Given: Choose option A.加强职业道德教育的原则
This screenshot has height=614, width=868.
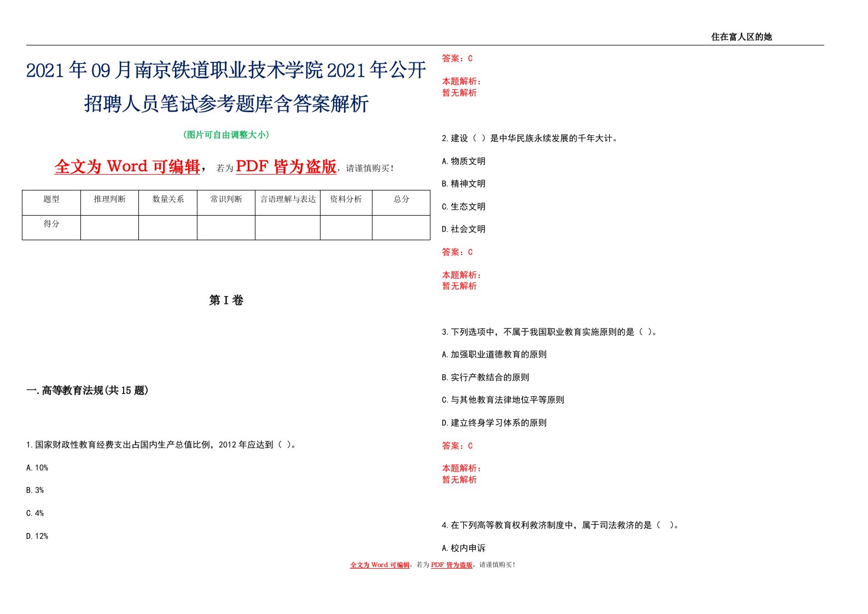Looking at the screenshot, I should coord(494,354).
